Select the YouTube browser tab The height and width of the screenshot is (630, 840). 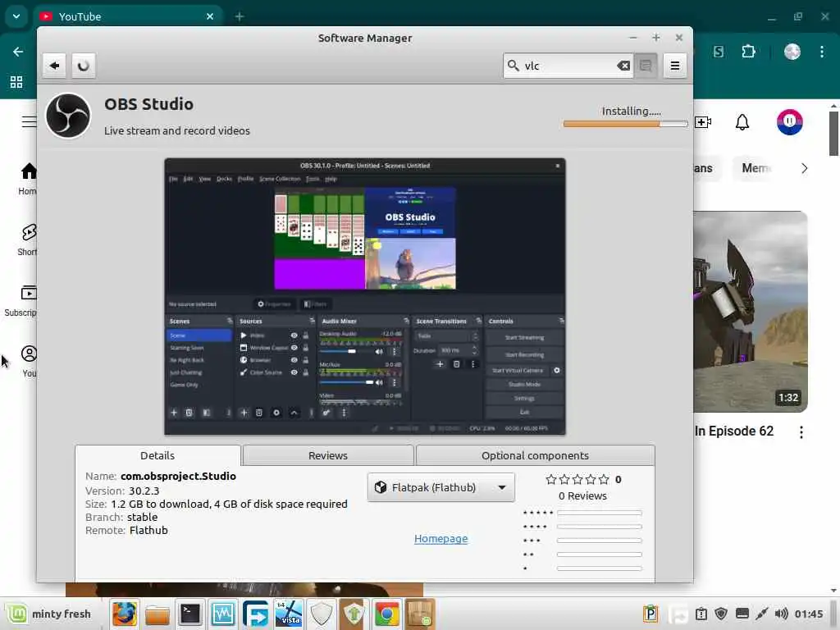129,16
